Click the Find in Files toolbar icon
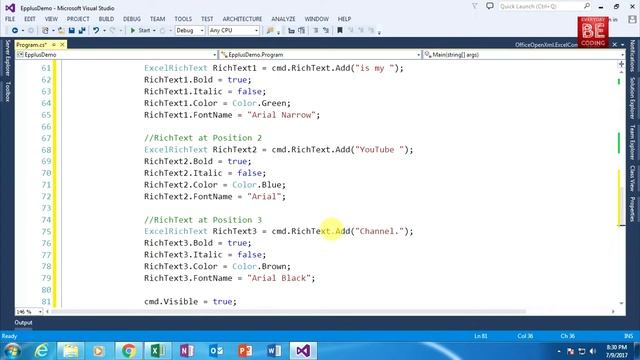This screenshot has width=640, height=360. point(270,31)
